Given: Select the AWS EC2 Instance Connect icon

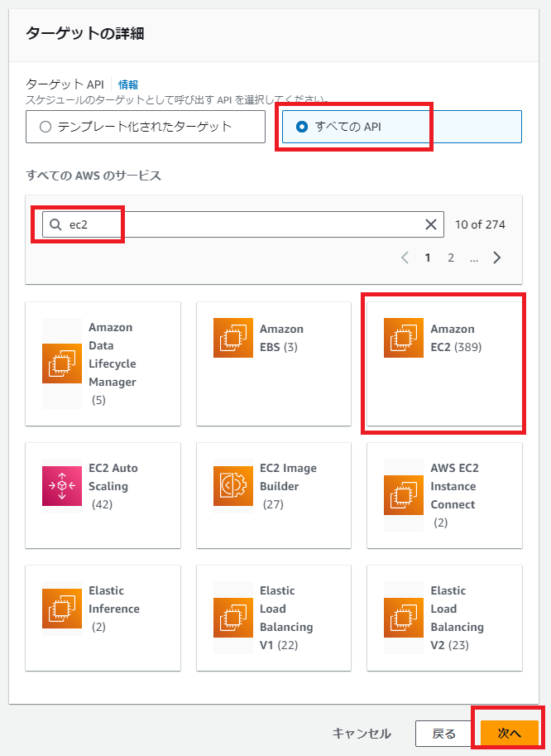Looking at the screenshot, I should point(404,495).
